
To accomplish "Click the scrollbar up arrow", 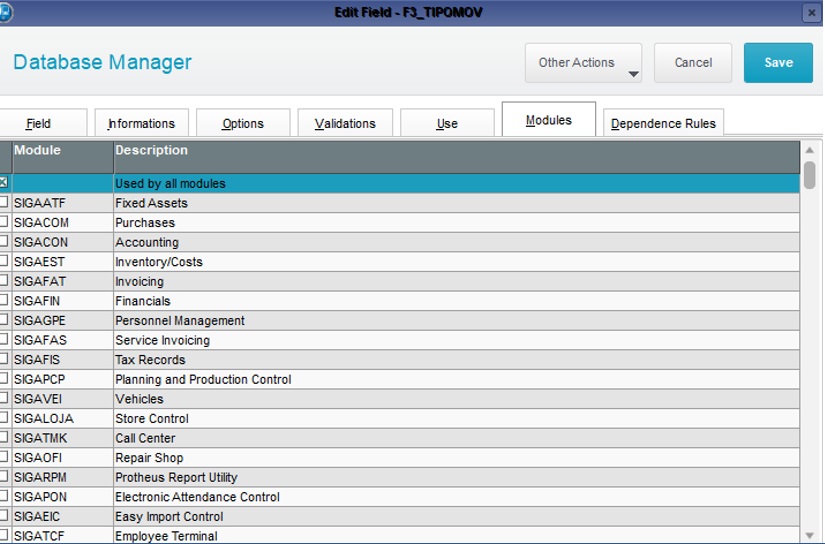I will coord(810,150).
